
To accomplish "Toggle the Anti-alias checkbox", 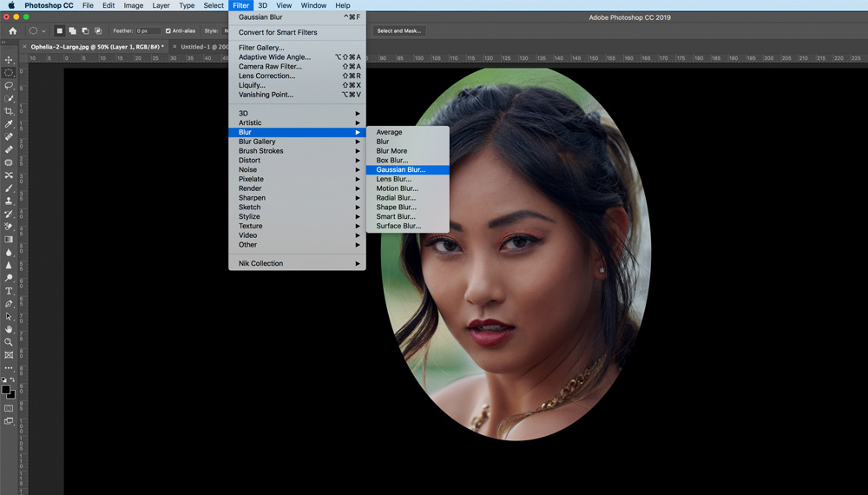I will (168, 31).
